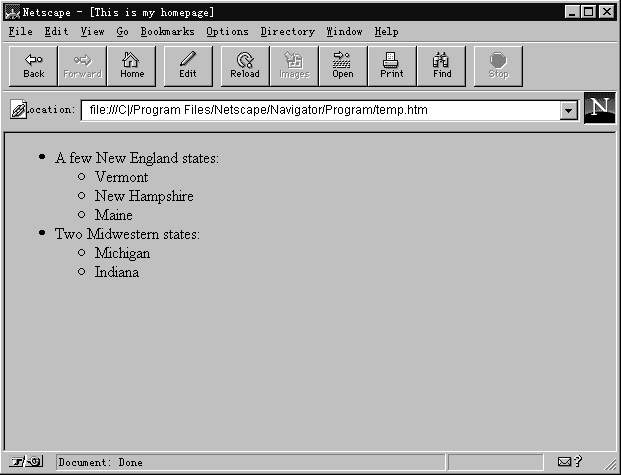The image size is (621, 475).
Task: Open the Bookmarks menu
Action: pyautogui.click(x=167, y=32)
